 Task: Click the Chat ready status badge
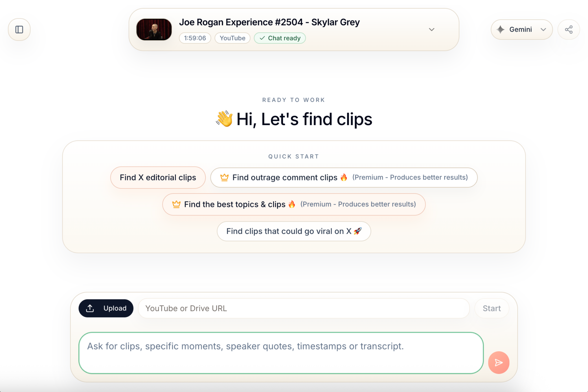tap(280, 38)
